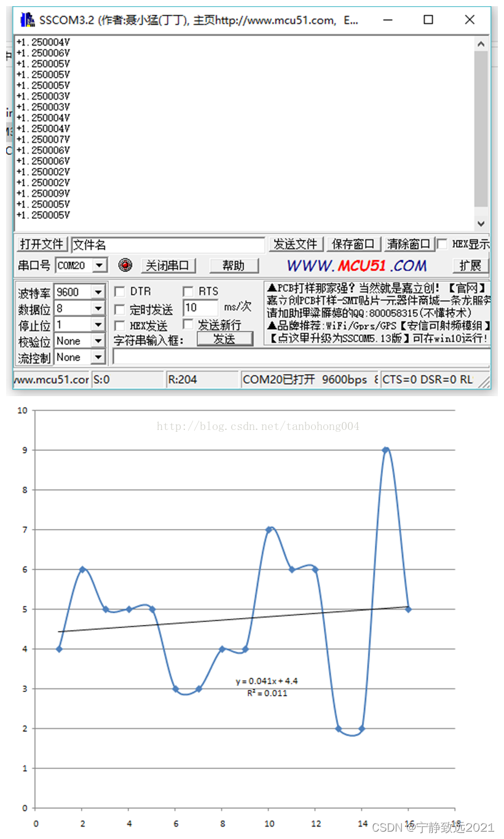
Task: Click the 清除窗口 clear window button
Action: (409, 244)
